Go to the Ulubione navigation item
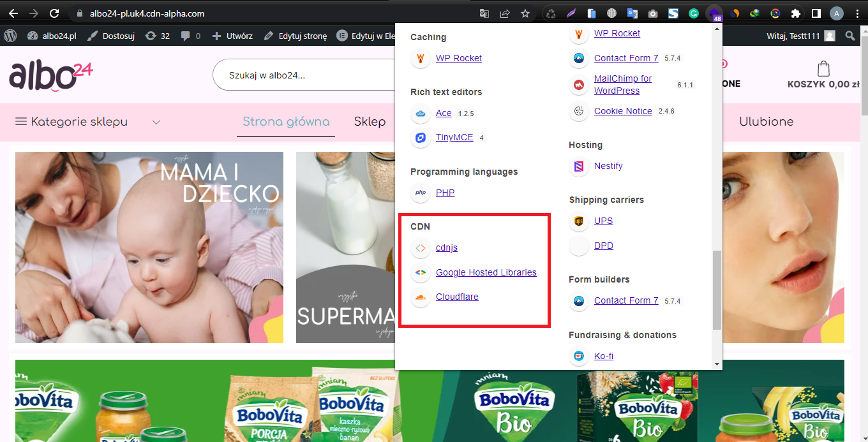Viewport: 868px width, 442px height. [766, 122]
